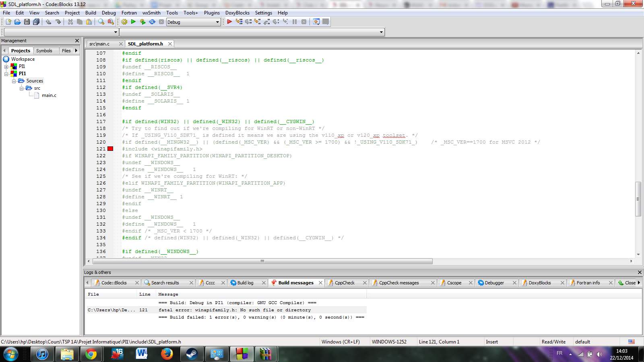Click the Abort build icon
The width and height of the screenshot is (644, 362).
(161, 22)
